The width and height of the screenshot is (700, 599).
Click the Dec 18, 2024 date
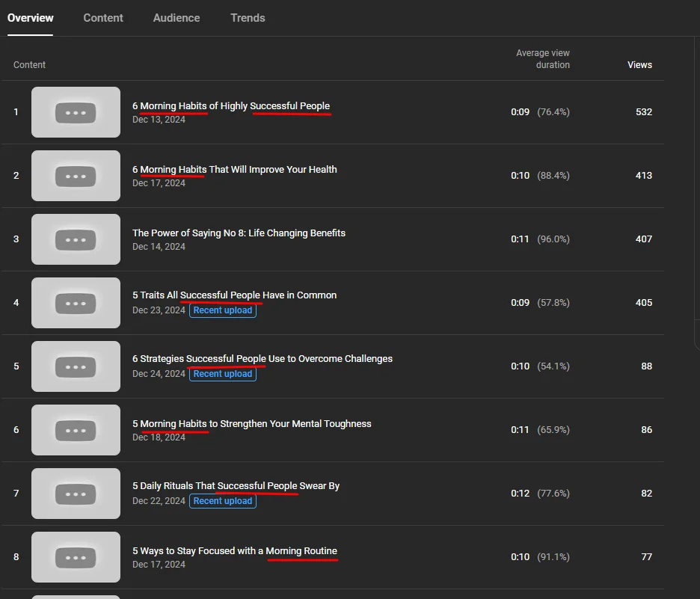159,437
